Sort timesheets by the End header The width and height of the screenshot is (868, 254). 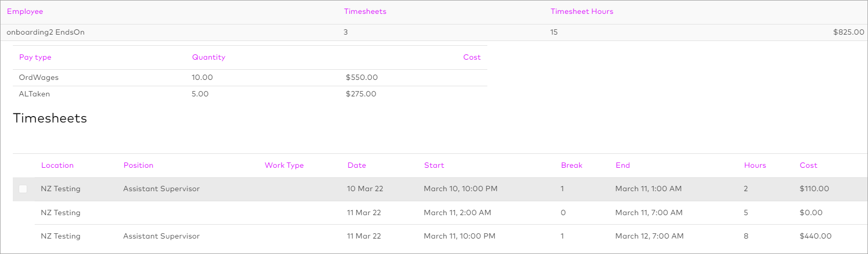(623, 166)
